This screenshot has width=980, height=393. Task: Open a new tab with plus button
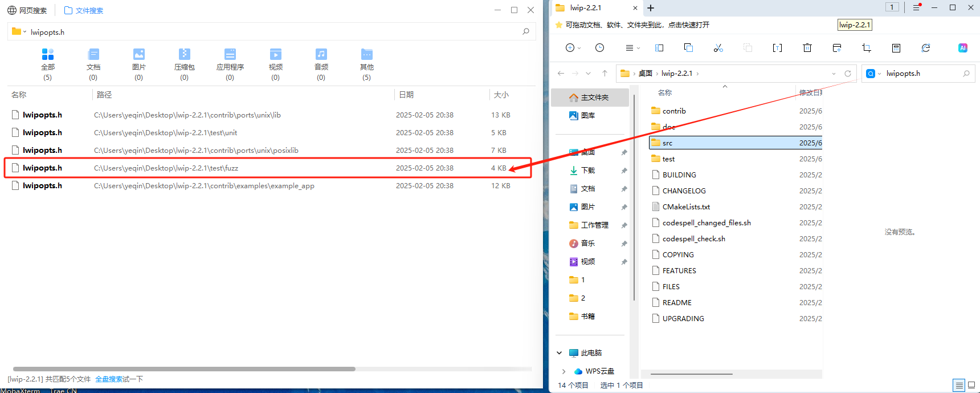[x=651, y=8]
